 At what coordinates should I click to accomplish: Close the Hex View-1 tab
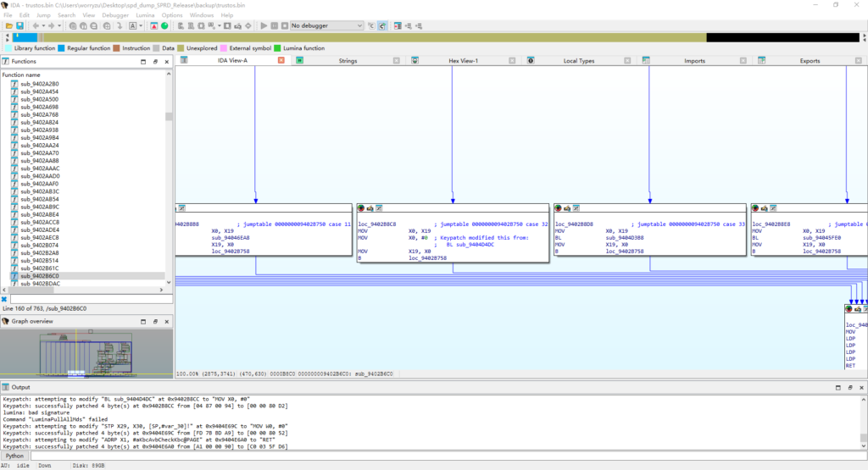[512, 61]
